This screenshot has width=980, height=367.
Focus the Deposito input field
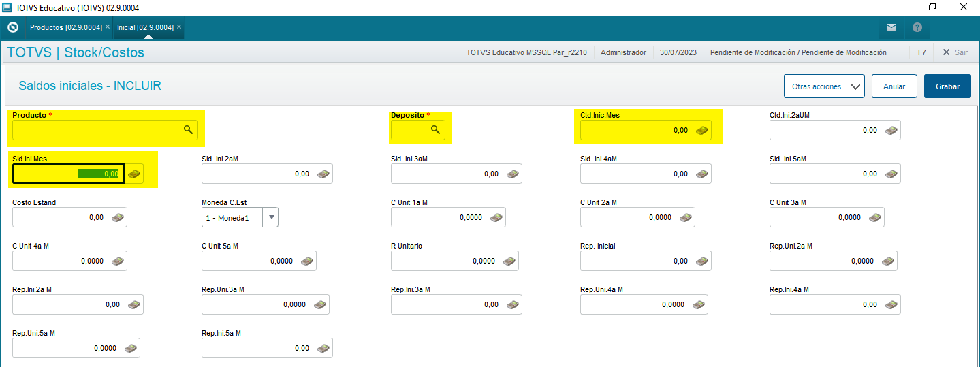pos(418,130)
